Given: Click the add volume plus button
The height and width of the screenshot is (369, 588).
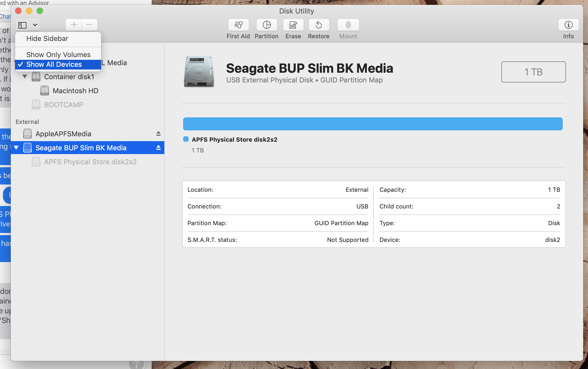Looking at the screenshot, I should tap(74, 25).
